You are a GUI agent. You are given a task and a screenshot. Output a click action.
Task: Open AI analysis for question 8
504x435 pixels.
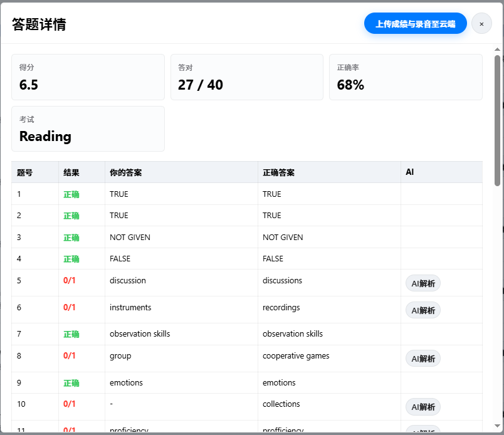click(423, 359)
